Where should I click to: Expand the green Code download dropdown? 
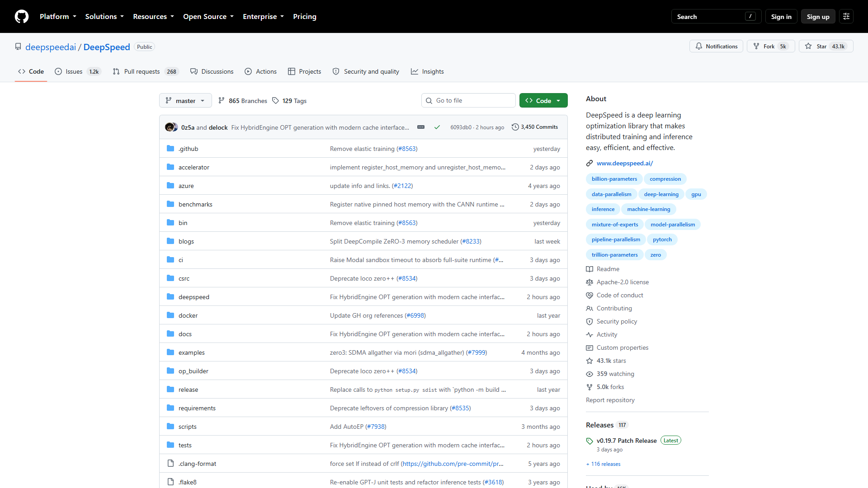pyautogui.click(x=543, y=101)
